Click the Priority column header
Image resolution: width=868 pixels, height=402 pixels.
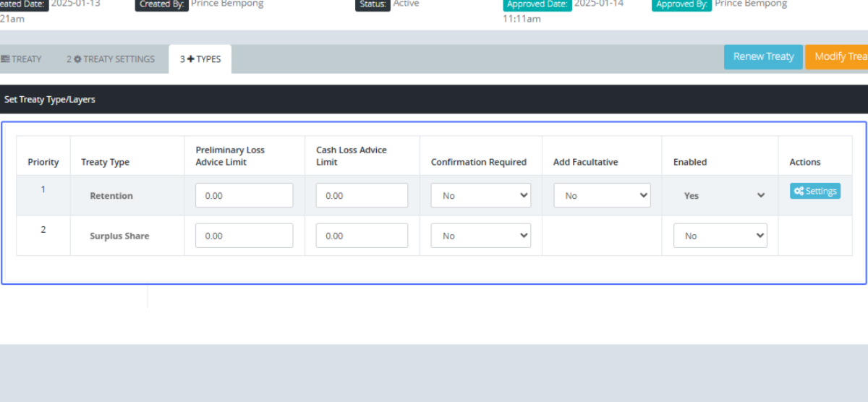click(43, 162)
